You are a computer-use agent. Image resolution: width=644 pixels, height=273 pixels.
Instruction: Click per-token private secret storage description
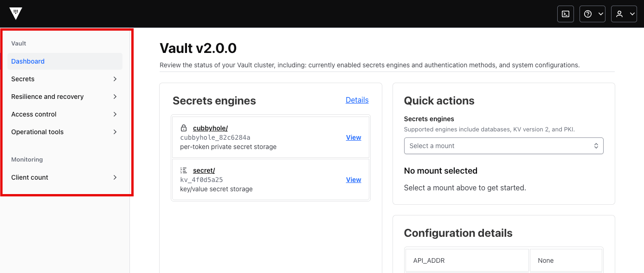point(228,147)
